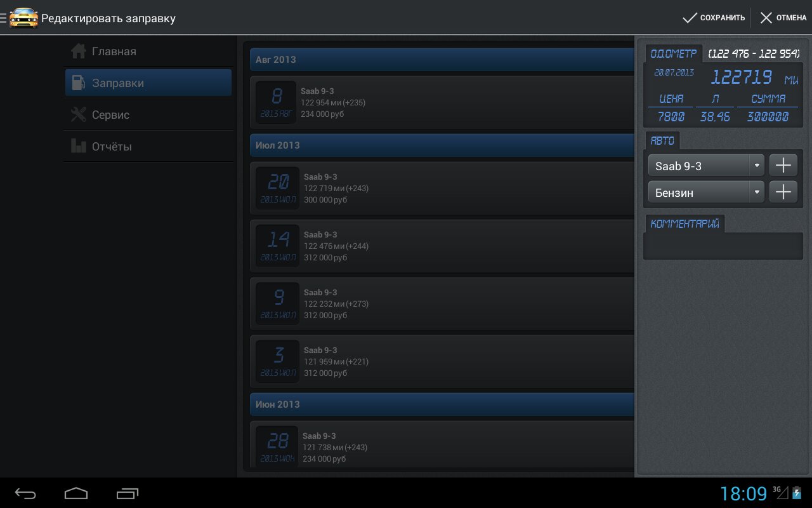Image resolution: width=812 pixels, height=508 pixels.
Task: Tap the empty comment text field
Action: (x=723, y=246)
